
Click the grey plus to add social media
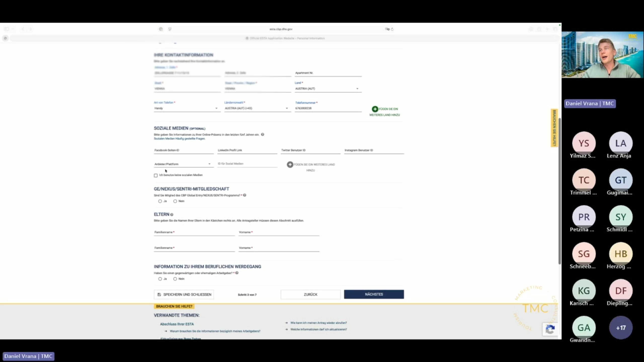(x=290, y=164)
